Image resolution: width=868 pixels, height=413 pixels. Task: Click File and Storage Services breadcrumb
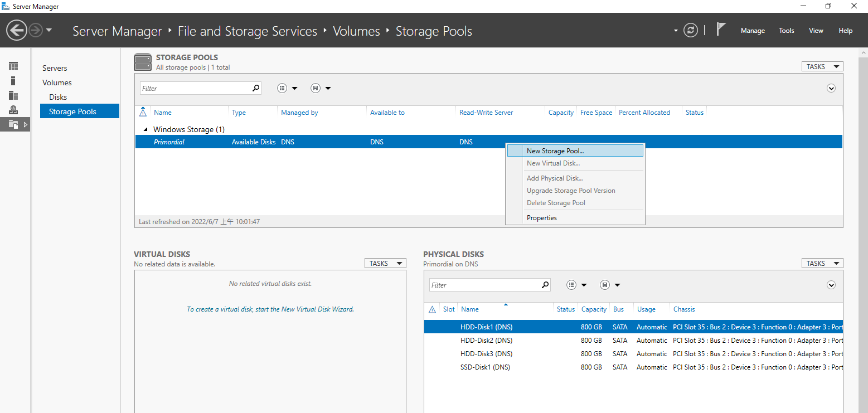tap(248, 31)
